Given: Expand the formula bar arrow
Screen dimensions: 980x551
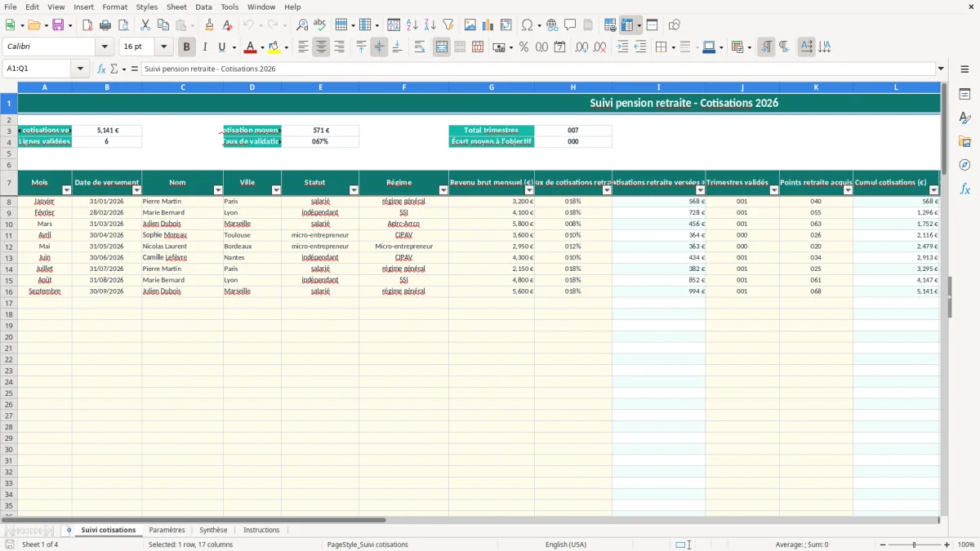Looking at the screenshot, I should (941, 69).
